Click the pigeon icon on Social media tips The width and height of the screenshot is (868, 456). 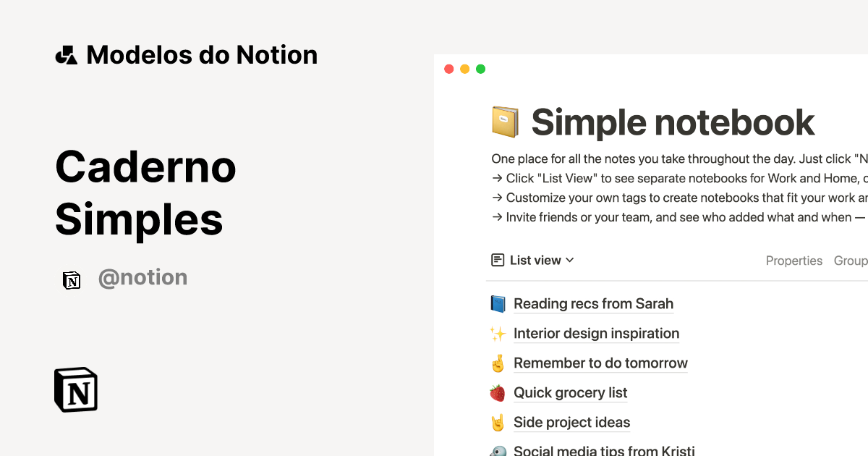[x=498, y=449]
